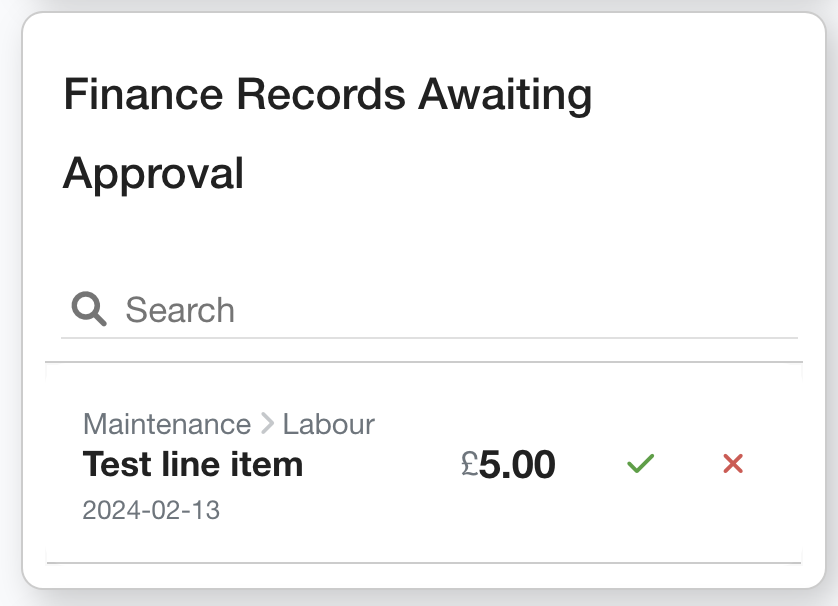Click blank space between amount and checkmark
Screen dimensions: 838x606
point(590,464)
